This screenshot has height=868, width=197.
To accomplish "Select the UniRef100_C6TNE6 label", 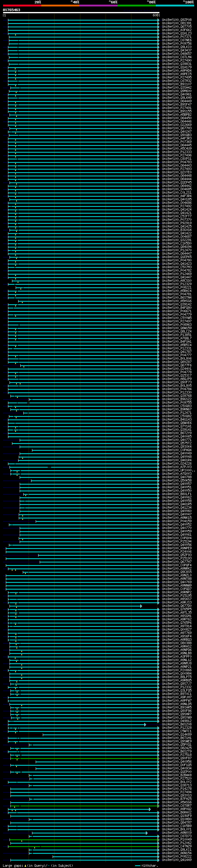I will pos(176,40).
